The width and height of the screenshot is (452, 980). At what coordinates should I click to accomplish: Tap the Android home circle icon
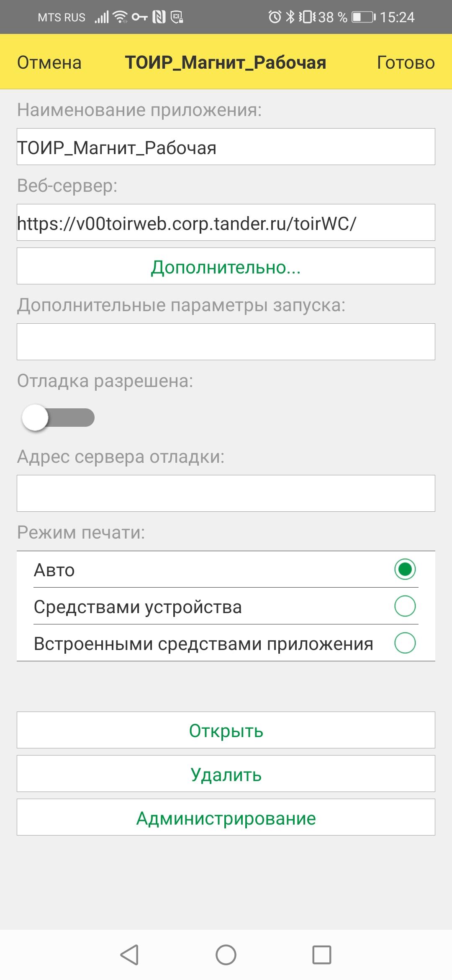226,955
